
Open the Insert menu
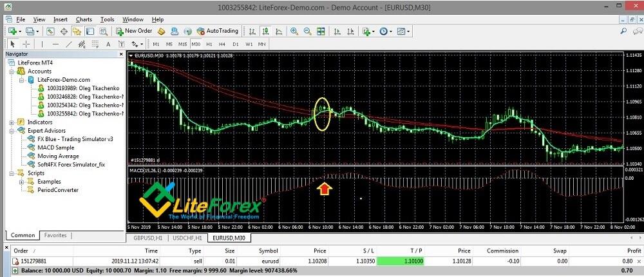coord(61,19)
